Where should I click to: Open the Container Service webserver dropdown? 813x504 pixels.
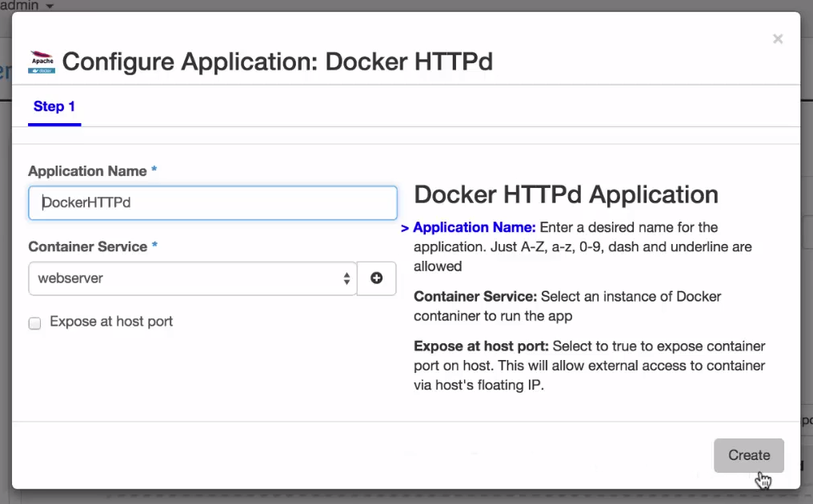192,278
